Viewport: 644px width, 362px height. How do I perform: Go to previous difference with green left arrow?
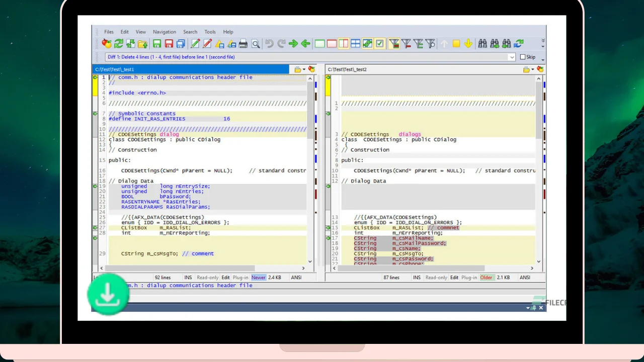point(305,44)
